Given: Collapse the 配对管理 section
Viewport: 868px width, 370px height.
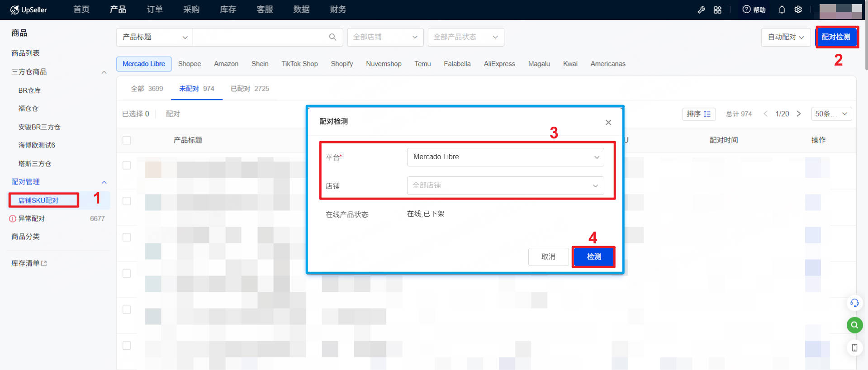Looking at the screenshot, I should 104,182.
